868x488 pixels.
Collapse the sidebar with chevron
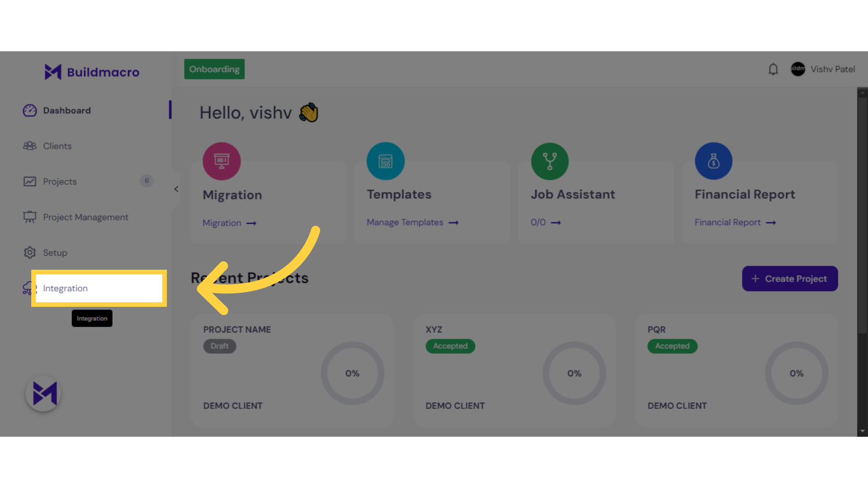click(x=176, y=189)
